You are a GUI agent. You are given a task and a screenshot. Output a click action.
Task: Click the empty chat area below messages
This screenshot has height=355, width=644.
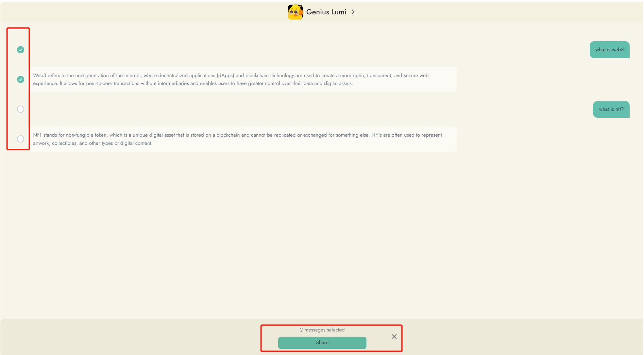pyautogui.click(x=322, y=235)
